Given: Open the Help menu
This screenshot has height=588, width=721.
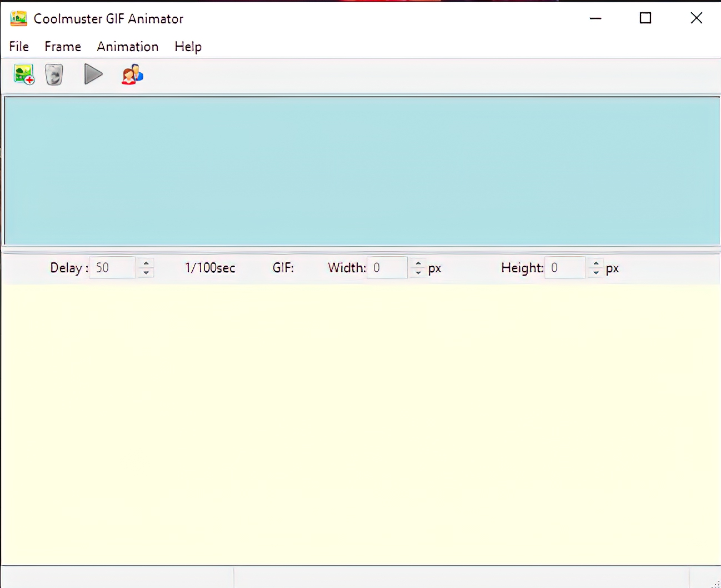Looking at the screenshot, I should (x=188, y=47).
